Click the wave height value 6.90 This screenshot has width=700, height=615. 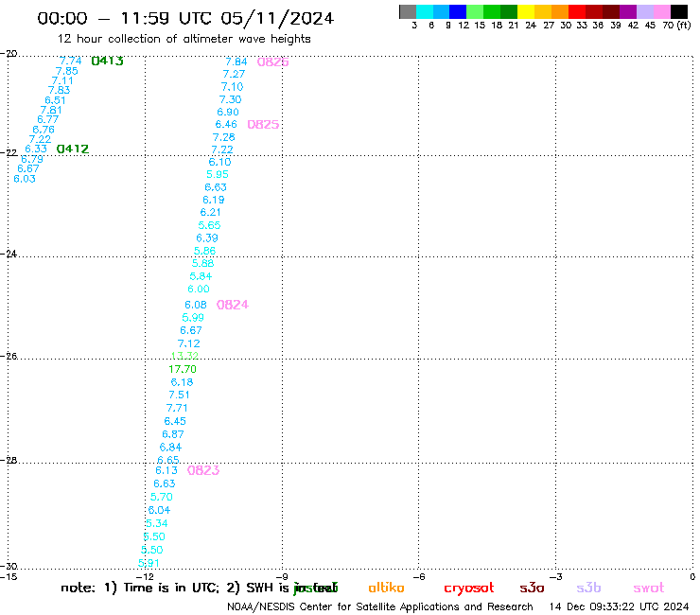pyautogui.click(x=228, y=112)
